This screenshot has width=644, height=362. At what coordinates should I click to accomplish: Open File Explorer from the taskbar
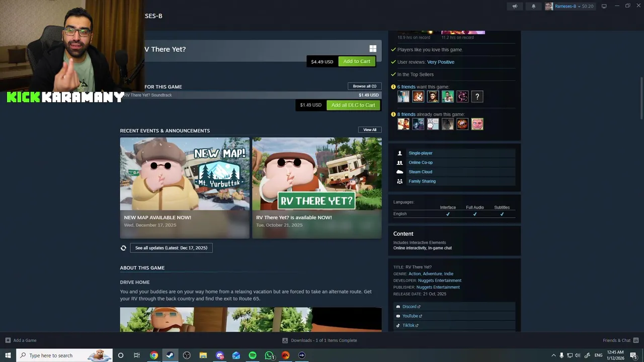tap(203, 355)
